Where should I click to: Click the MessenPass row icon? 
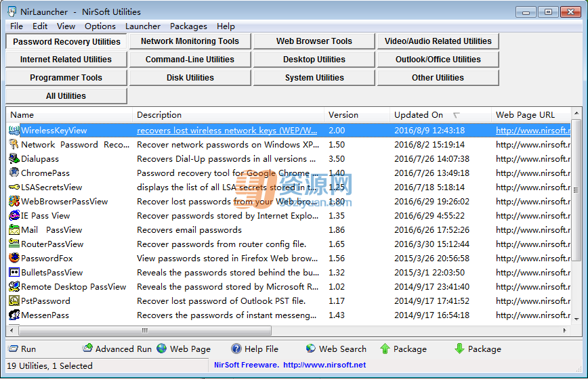[x=14, y=315]
